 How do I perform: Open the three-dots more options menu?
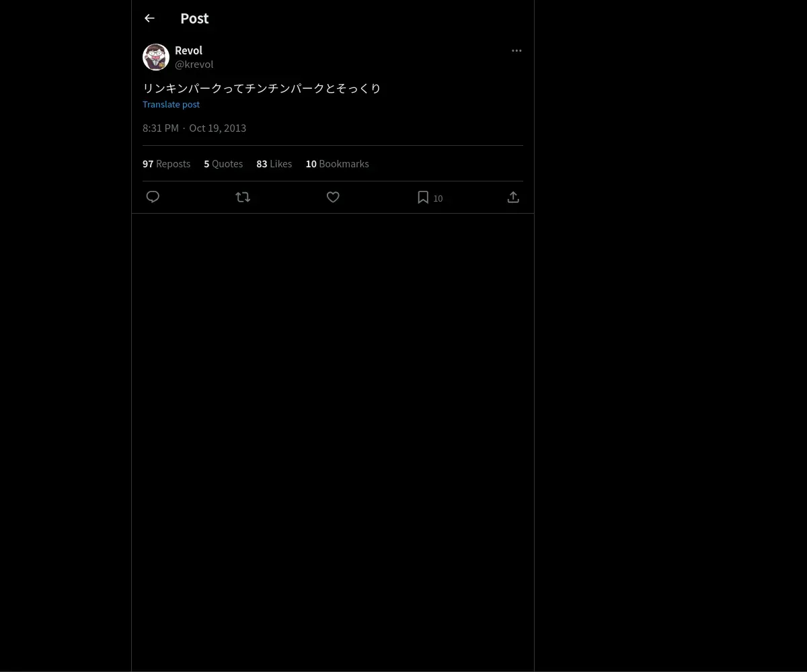point(516,50)
